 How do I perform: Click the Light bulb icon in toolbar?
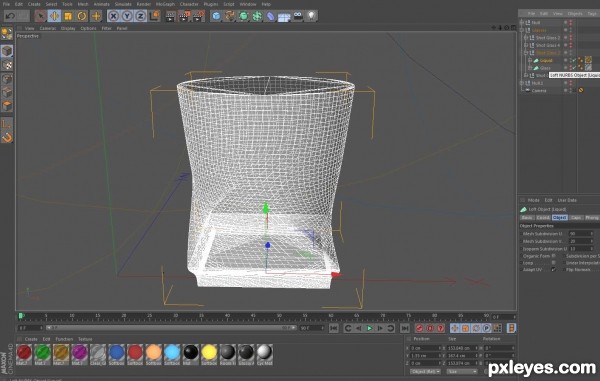tap(312, 16)
